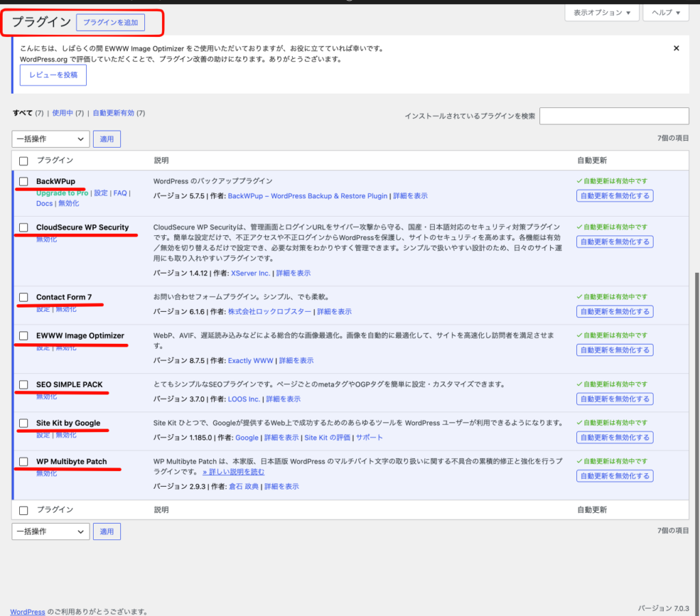Screen dimensions: 700x616
Task: Click the 詳しい説明を読む link
Action: point(234,472)
